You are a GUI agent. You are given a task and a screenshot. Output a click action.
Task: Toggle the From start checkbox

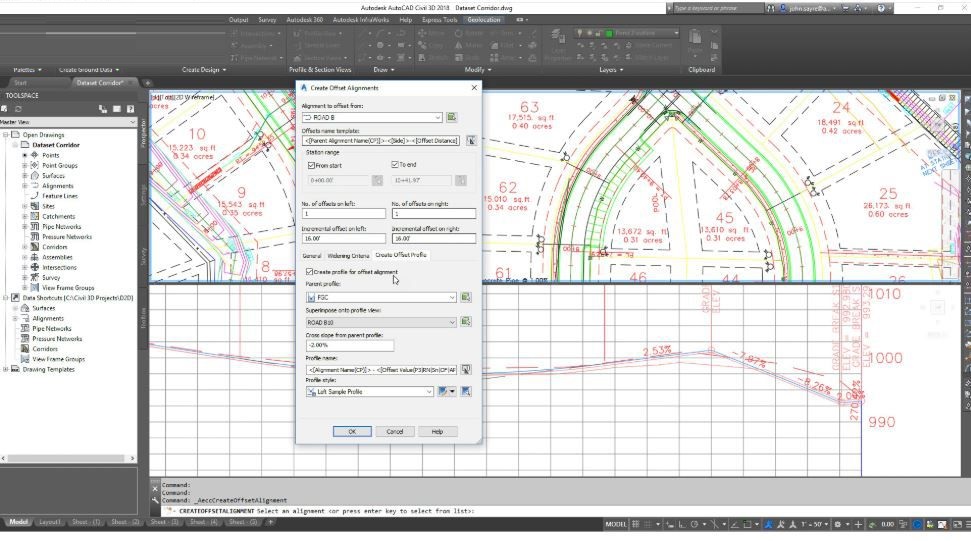311,165
